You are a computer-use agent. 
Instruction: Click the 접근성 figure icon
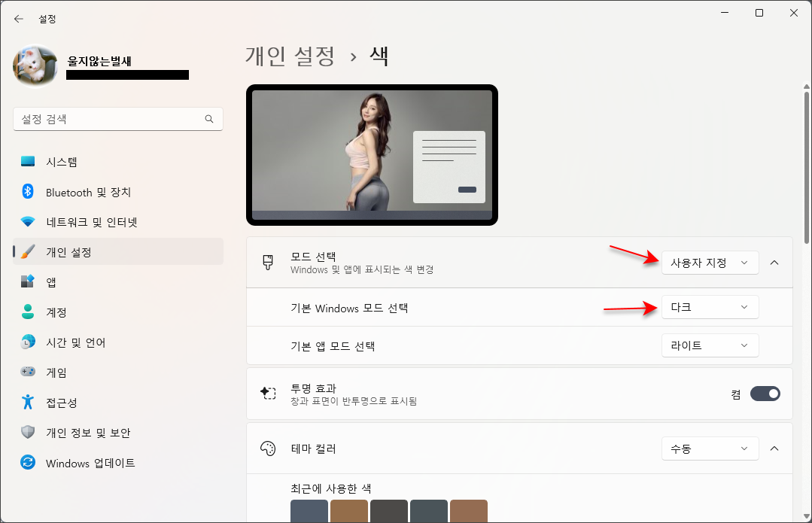(x=28, y=402)
